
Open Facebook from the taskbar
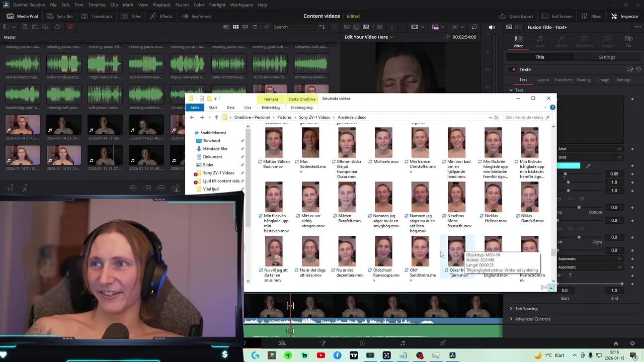click(338, 355)
